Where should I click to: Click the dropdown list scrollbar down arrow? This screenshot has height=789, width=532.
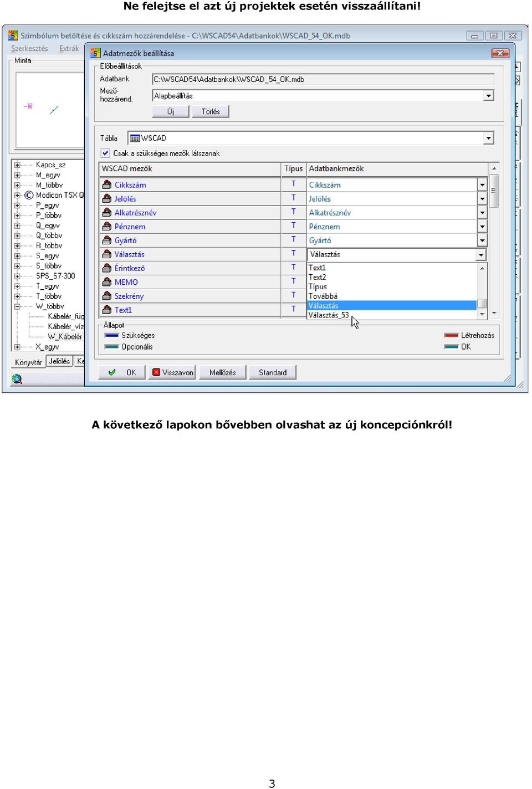[482, 315]
